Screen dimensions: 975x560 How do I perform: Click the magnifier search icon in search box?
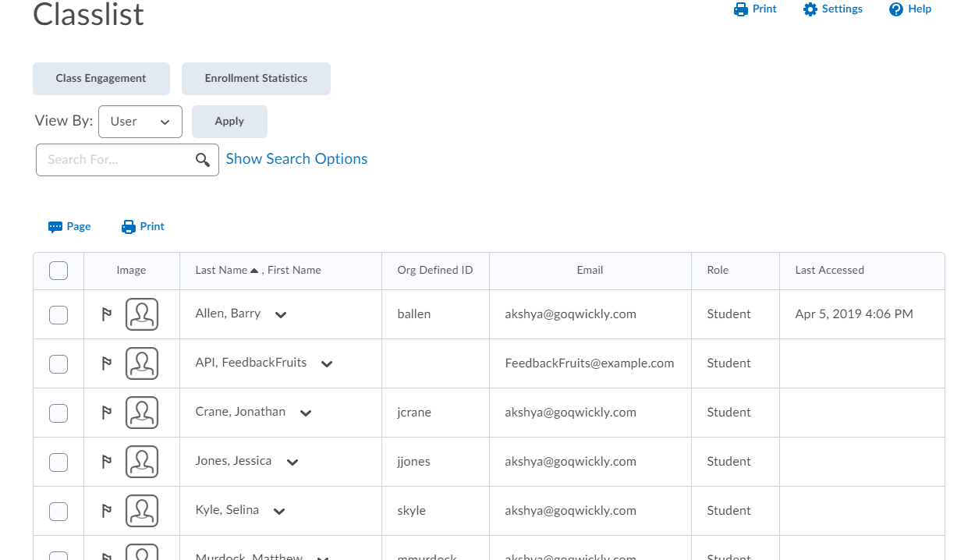coord(203,160)
